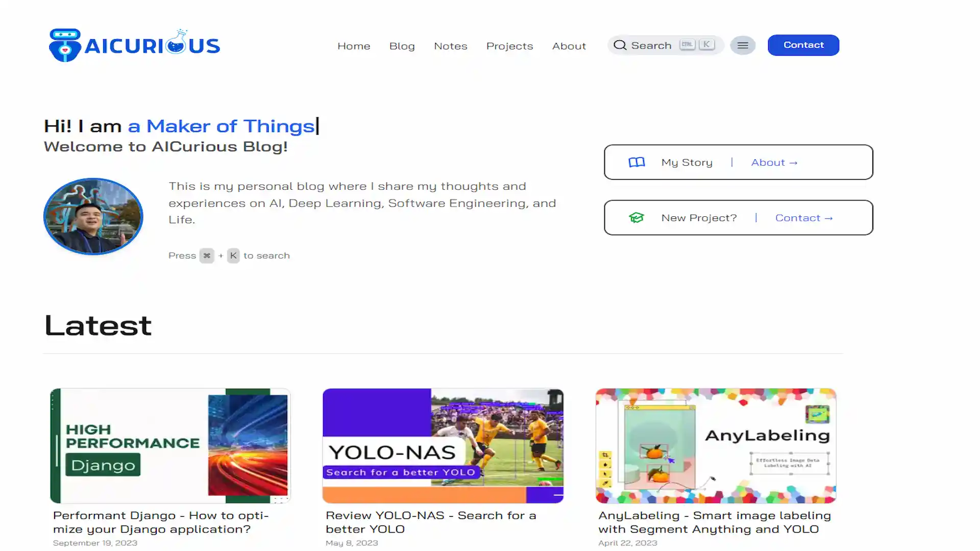This screenshot has width=980, height=551.
Task: Open the Review YOLO-NAS article title
Action: (x=431, y=522)
